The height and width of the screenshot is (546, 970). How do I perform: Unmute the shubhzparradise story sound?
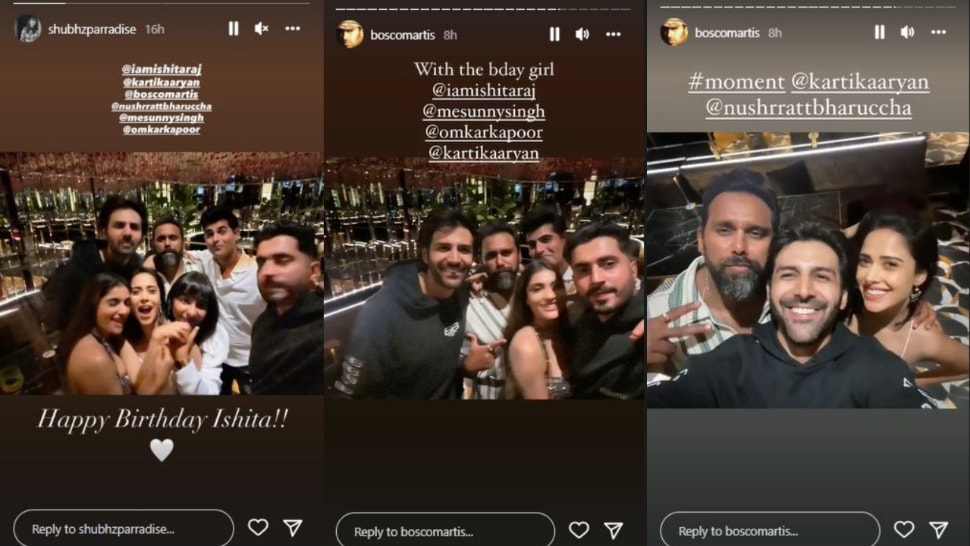(262, 28)
